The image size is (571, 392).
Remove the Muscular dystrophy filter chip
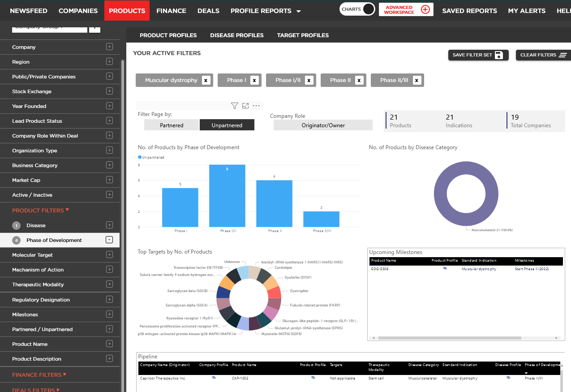click(x=206, y=80)
